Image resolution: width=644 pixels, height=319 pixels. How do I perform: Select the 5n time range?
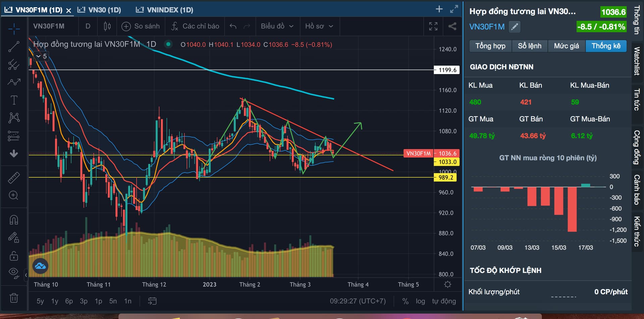click(113, 301)
